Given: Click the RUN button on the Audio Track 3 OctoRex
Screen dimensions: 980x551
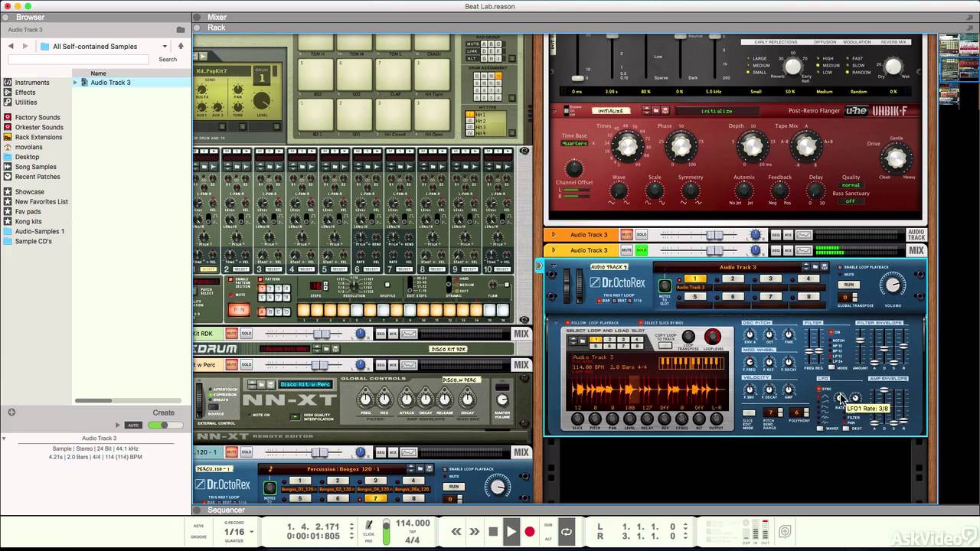Looking at the screenshot, I should (848, 285).
